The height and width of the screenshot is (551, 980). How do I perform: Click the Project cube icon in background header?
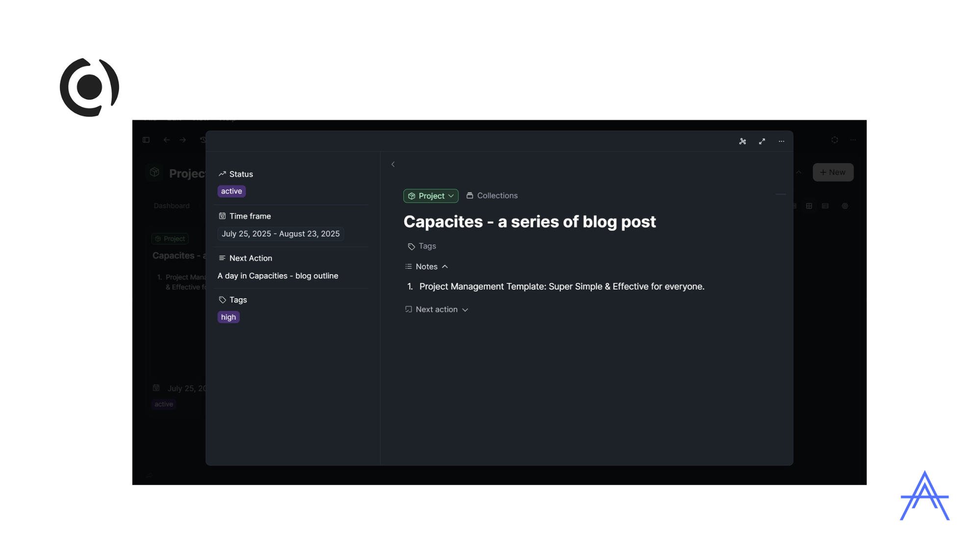[155, 172]
